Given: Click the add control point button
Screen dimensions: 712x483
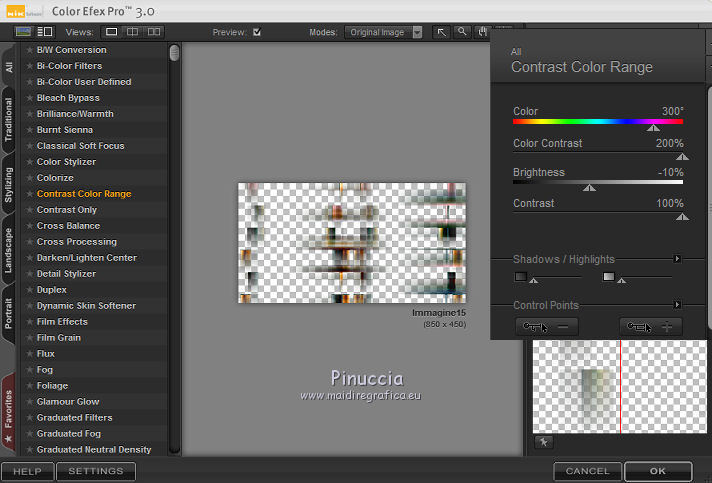Looking at the screenshot, I should (651, 326).
